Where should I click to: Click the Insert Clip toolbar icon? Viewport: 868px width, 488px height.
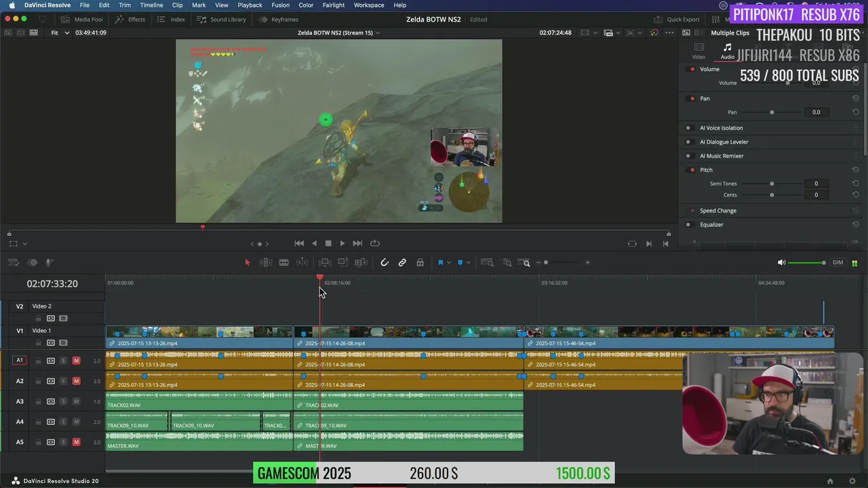pyautogui.click(x=325, y=262)
